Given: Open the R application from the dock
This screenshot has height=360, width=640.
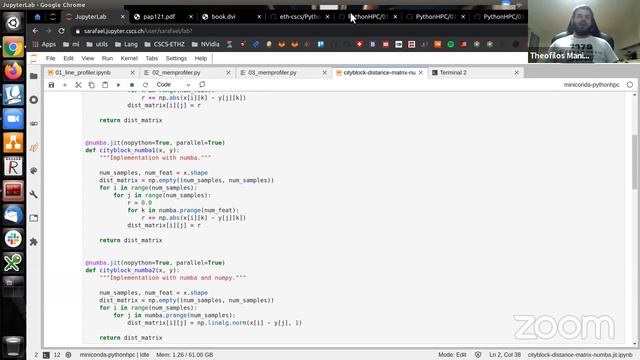Looking at the screenshot, I should (13, 167).
